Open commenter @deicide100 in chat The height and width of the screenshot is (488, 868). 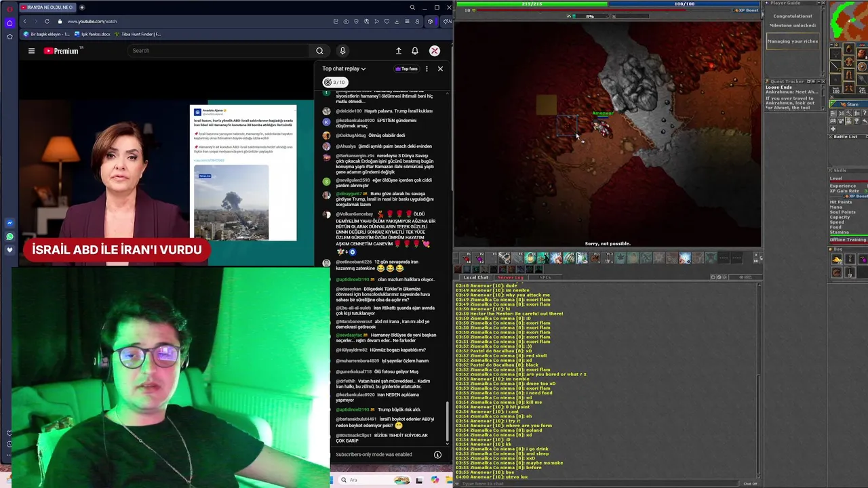[x=349, y=111]
